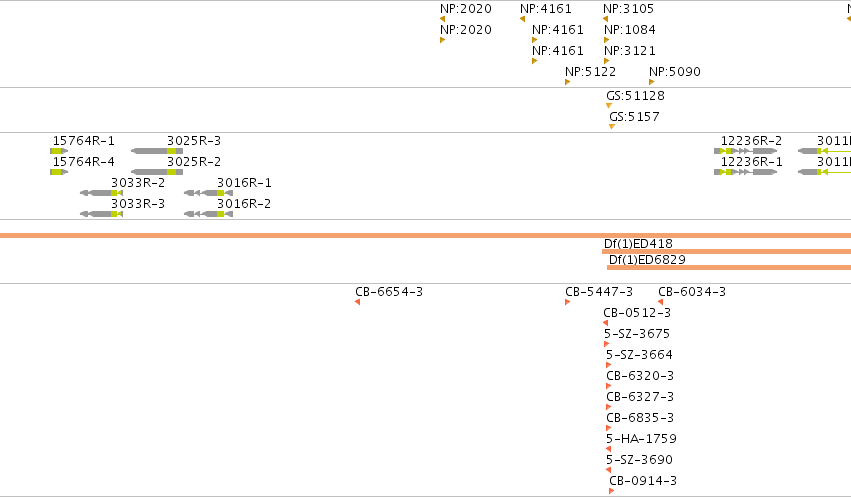
Task: Click the NP:3105 insertion label
Action: (628, 9)
